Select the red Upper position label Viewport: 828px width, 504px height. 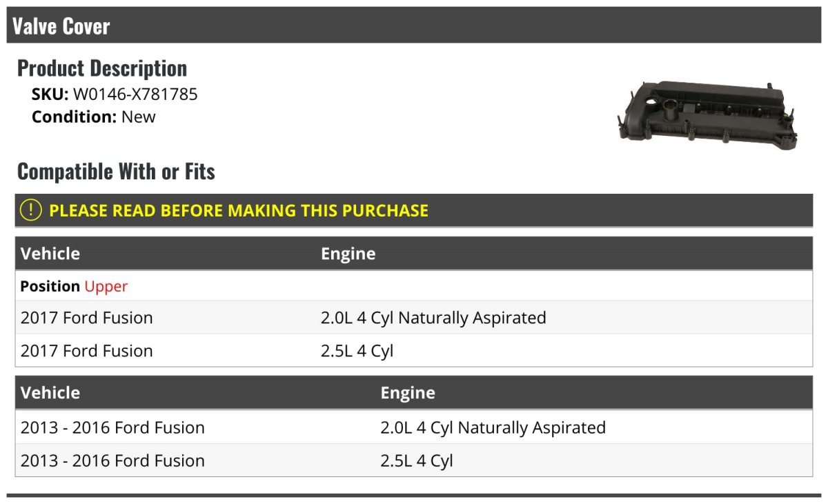[x=106, y=286]
